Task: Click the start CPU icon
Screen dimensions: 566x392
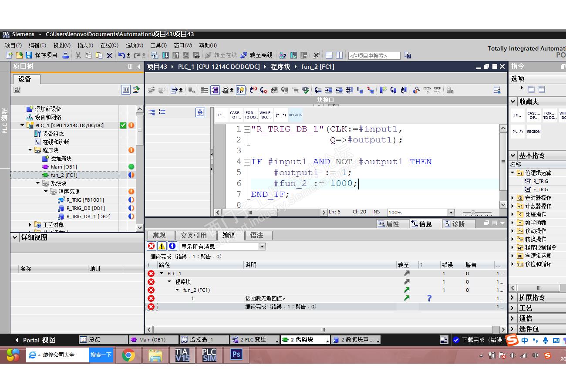Action: point(293,55)
